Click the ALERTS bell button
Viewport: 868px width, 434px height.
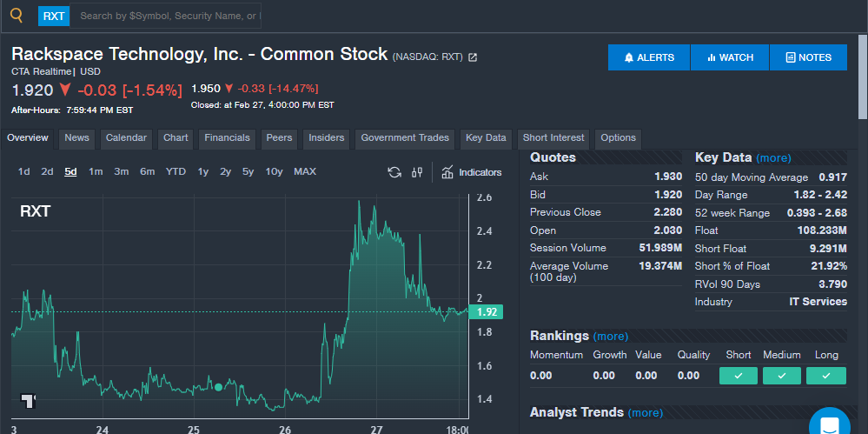(649, 57)
